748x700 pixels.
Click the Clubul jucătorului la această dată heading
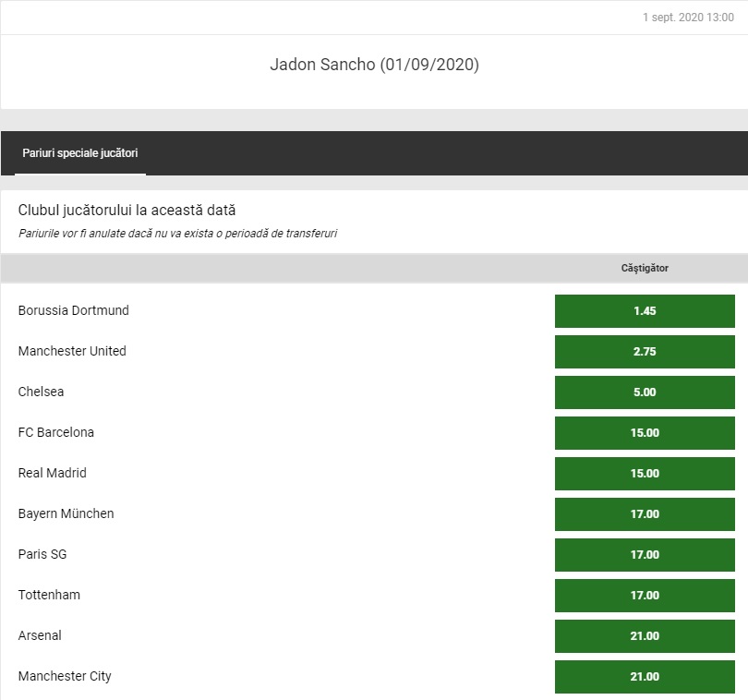coord(127,211)
